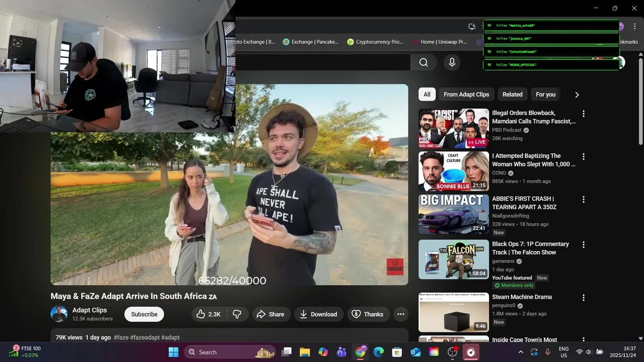Select the For you filter chip
Screen dimensions: 644x362
click(x=545, y=95)
